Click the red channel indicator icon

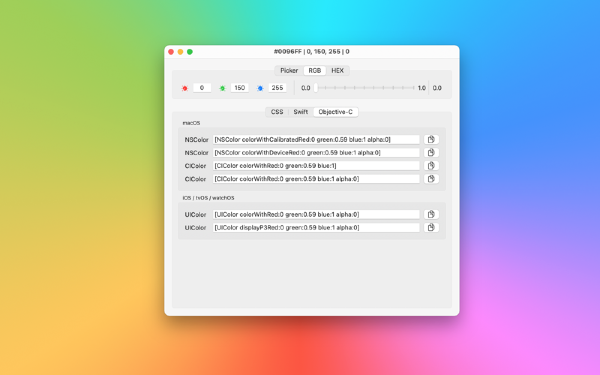[x=185, y=88]
